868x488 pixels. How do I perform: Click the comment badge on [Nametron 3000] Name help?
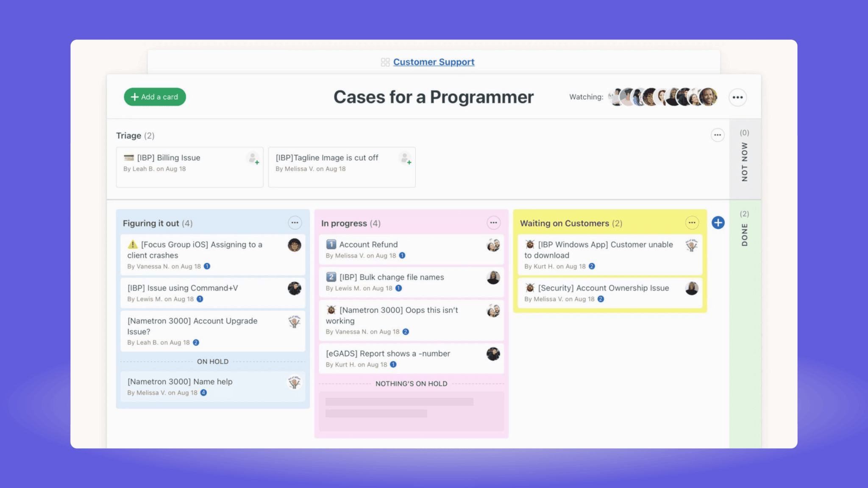tap(203, 393)
